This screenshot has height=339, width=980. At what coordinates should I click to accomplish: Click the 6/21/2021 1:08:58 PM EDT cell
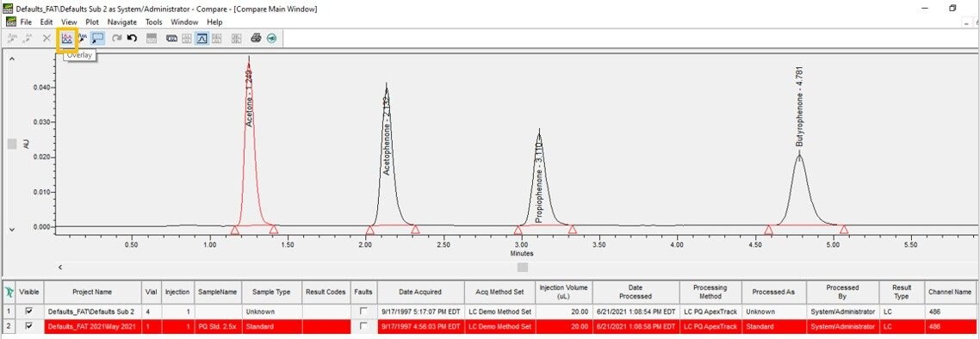tap(636, 326)
